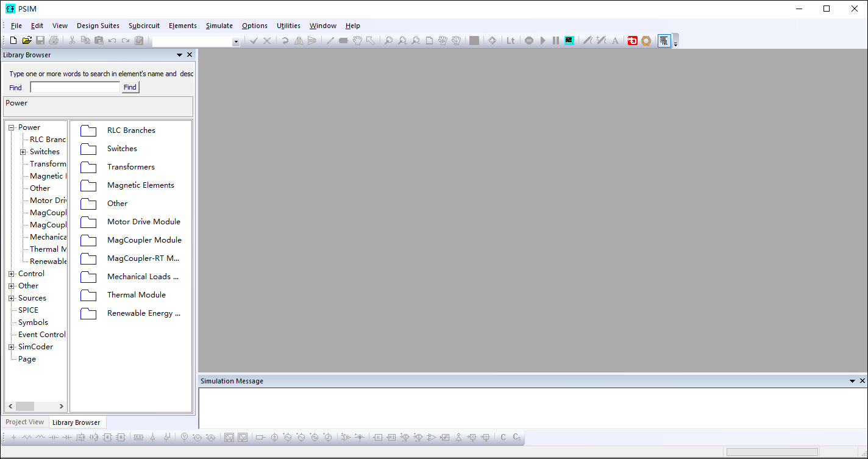This screenshot has width=868, height=459.
Task: Pause simulation with the pause icon
Action: click(x=556, y=41)
